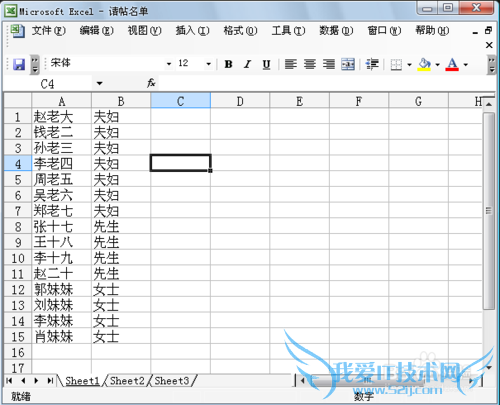The width and height of the screenshot is (500, 405).
Task: Open the 格式(O) menu
Action: [240, 31]
